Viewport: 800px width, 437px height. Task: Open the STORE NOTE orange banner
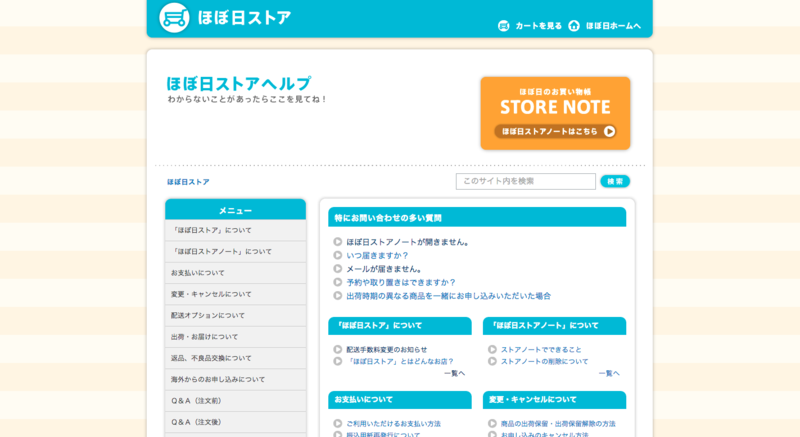coord(555,113)
